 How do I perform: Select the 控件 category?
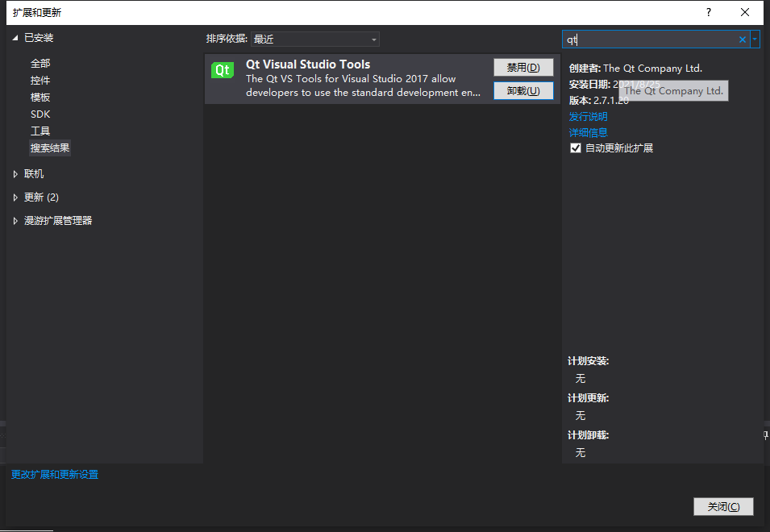click(x=40, y=80)
